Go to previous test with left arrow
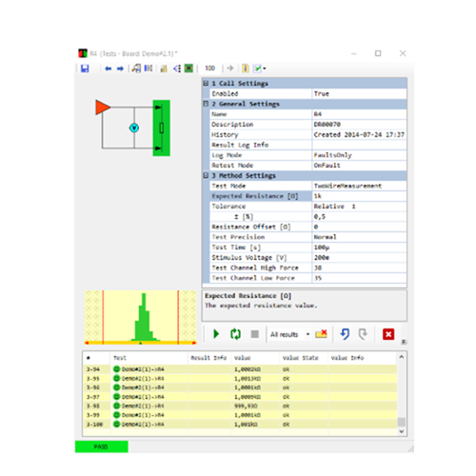 (x=109, y=69)
